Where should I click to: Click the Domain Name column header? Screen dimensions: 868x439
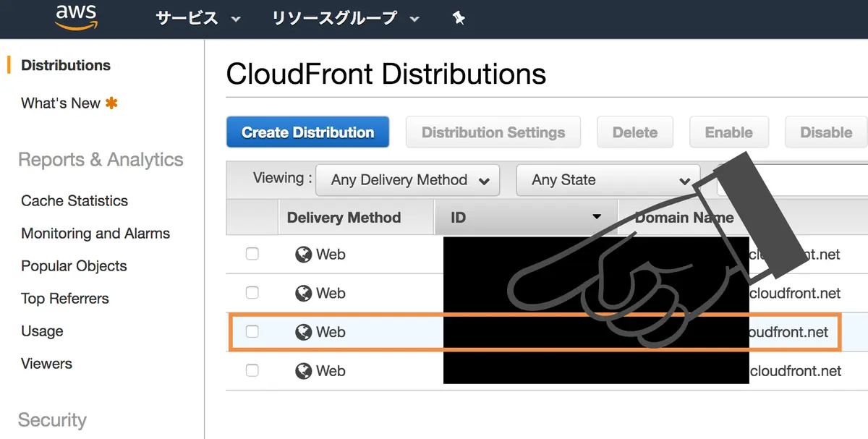pyautogui.click(x=684, y=218)
